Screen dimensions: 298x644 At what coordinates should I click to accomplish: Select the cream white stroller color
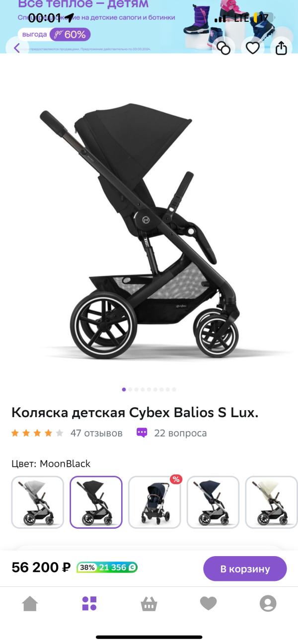tap(272, 502)
